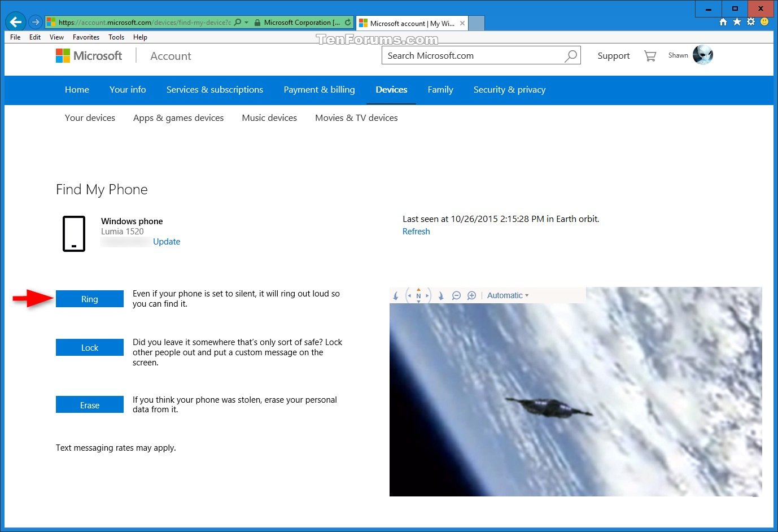Zoom in the map
This screenshot has height=532, width=778.
471,295
